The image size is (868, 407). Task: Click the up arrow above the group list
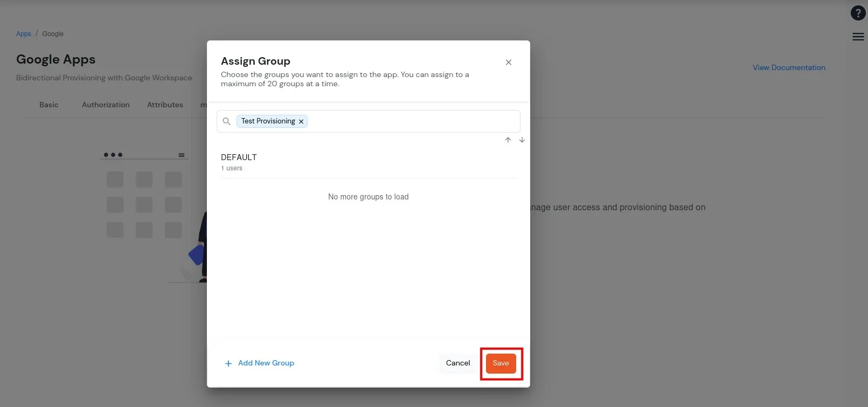[x=508, y=140]
